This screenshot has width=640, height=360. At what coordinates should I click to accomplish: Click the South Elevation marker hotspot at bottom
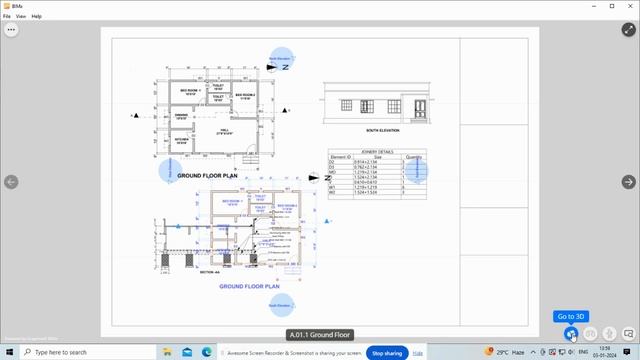click(281, 305)
